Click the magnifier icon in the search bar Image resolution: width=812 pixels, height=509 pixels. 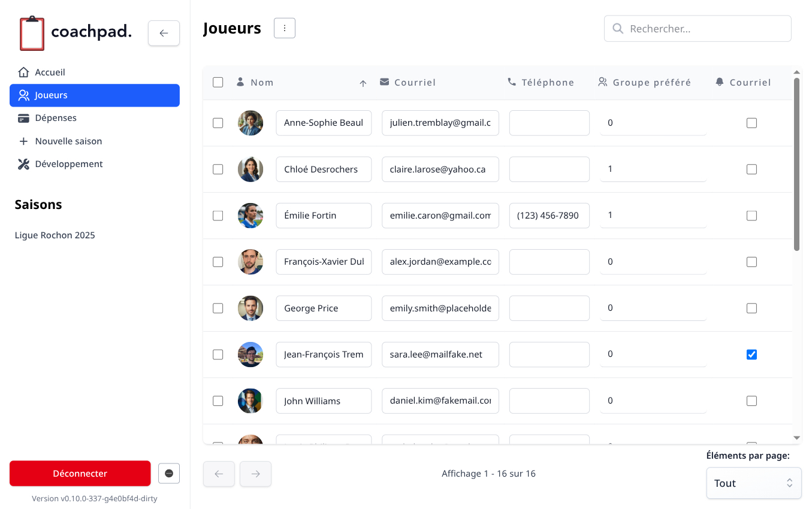(x=618, y=28)
